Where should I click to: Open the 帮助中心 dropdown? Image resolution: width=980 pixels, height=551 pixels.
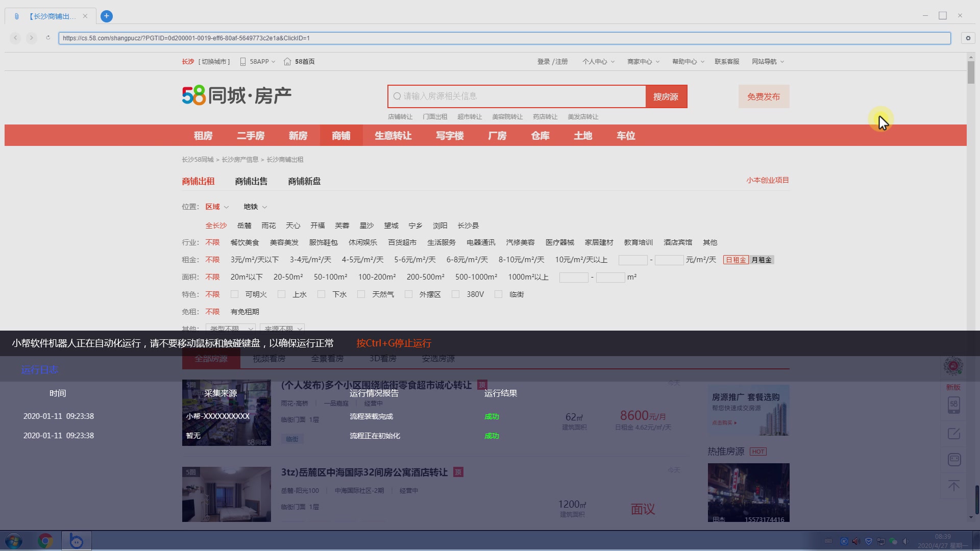(688, 62)
